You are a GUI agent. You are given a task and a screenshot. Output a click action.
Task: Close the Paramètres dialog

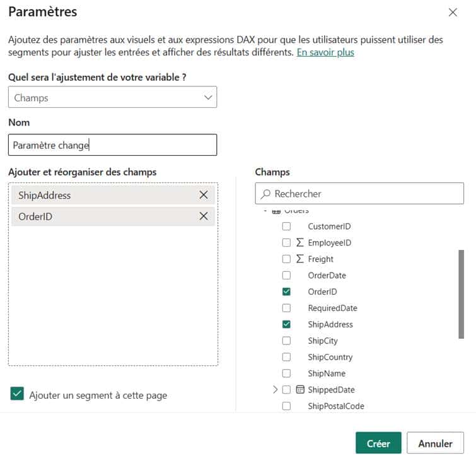click(453, 12)
